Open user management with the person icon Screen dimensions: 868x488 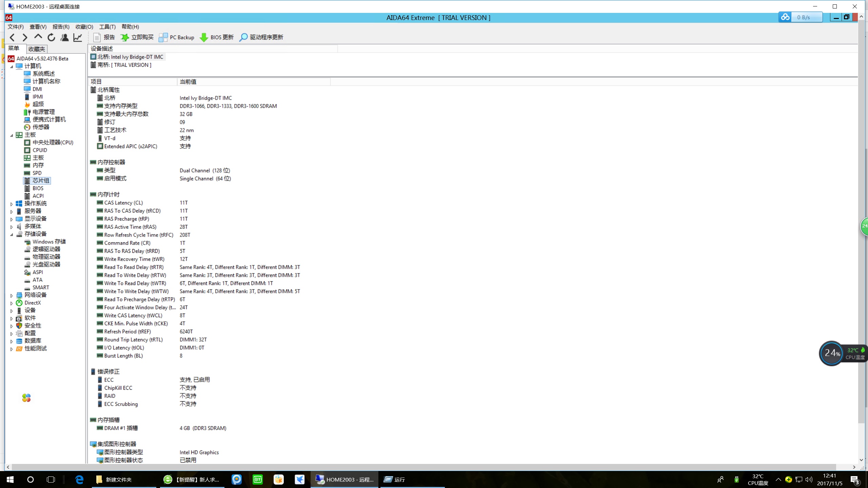(x=64, y=37)
